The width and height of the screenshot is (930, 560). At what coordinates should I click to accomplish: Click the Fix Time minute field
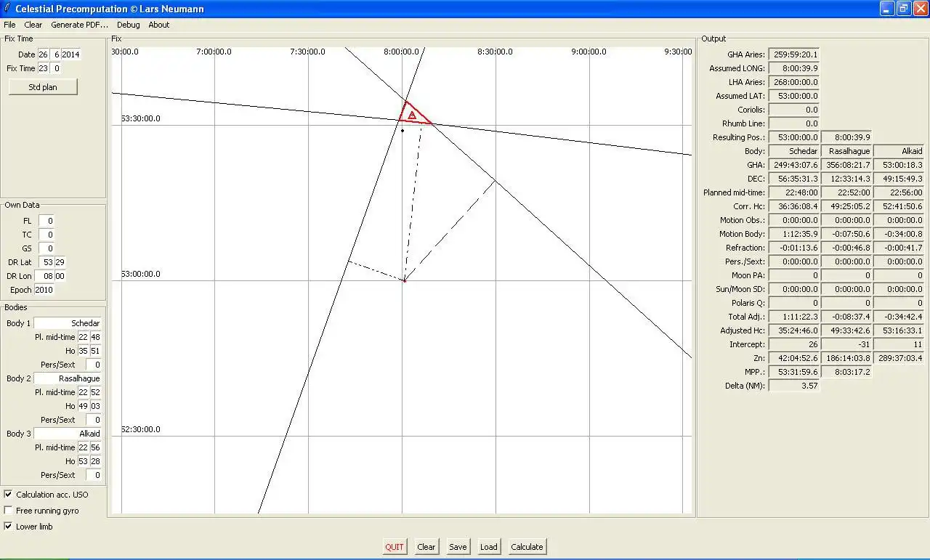56,68
